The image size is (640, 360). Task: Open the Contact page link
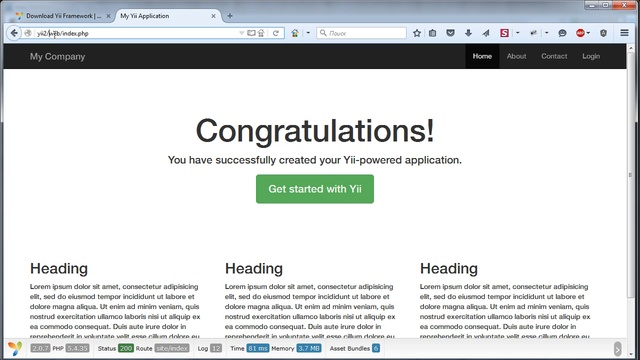pyautogui.click(x=554, y=56)
